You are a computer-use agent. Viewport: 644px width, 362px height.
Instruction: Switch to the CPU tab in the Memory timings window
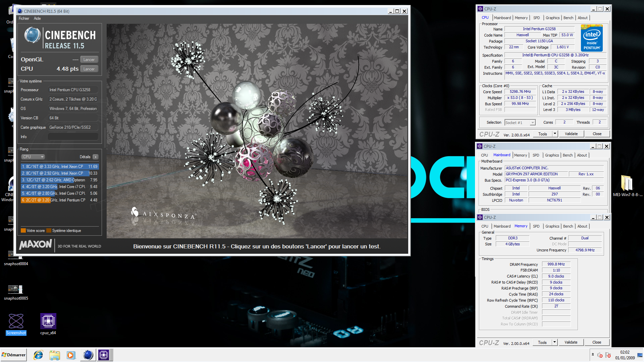(x=485, y=227)
